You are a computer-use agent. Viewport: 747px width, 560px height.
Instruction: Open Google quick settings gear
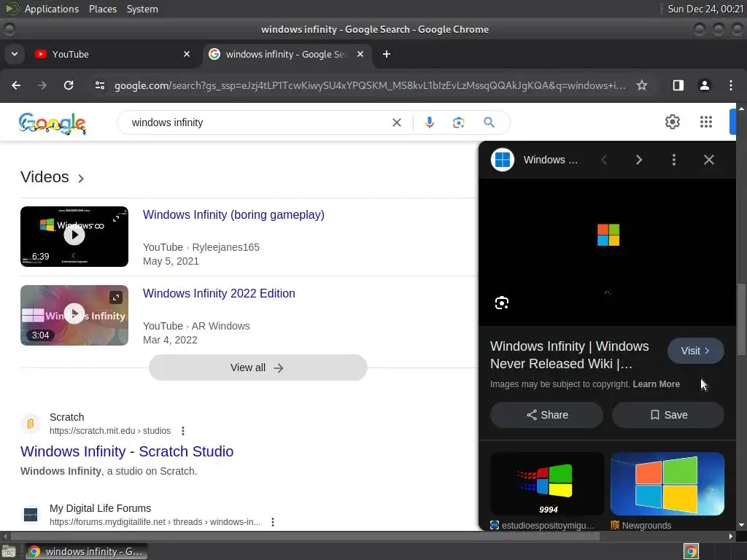click(672, 122)
